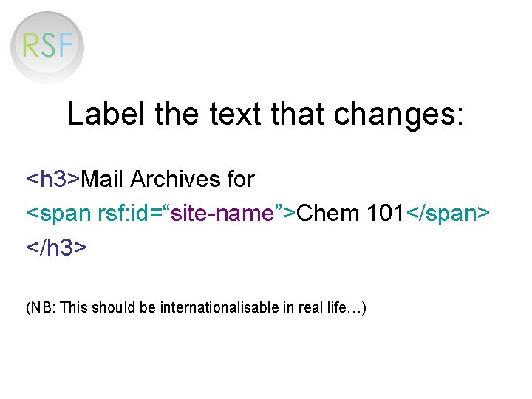532x399 pixels.
Task: Click the word 'Mail' after the h3 tag
Action: (102, 179)
